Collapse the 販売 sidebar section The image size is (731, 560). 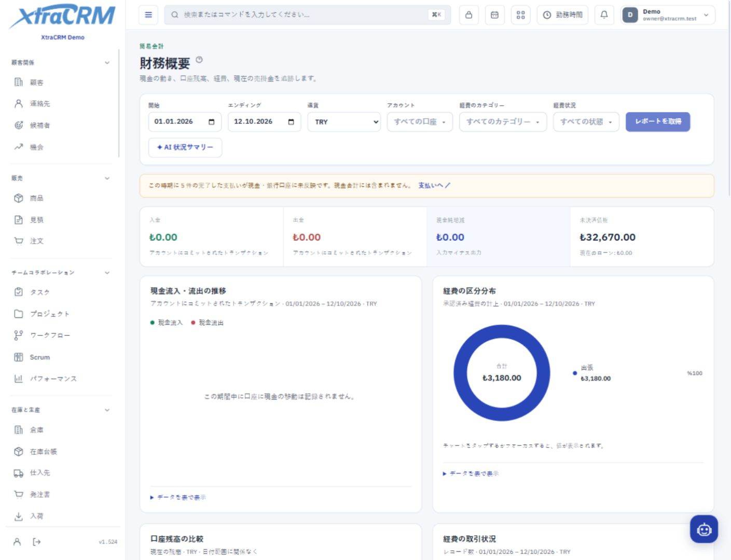(x=107, y=178)
